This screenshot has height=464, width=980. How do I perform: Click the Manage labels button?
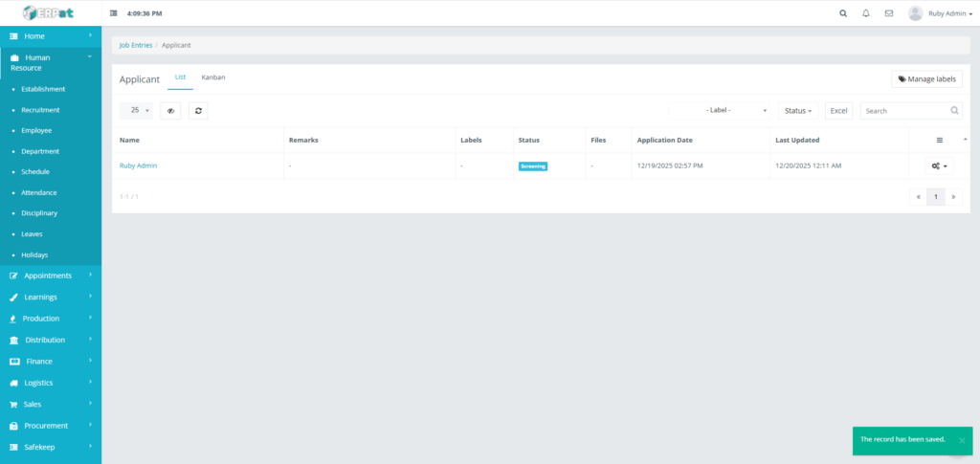point(926,79)
